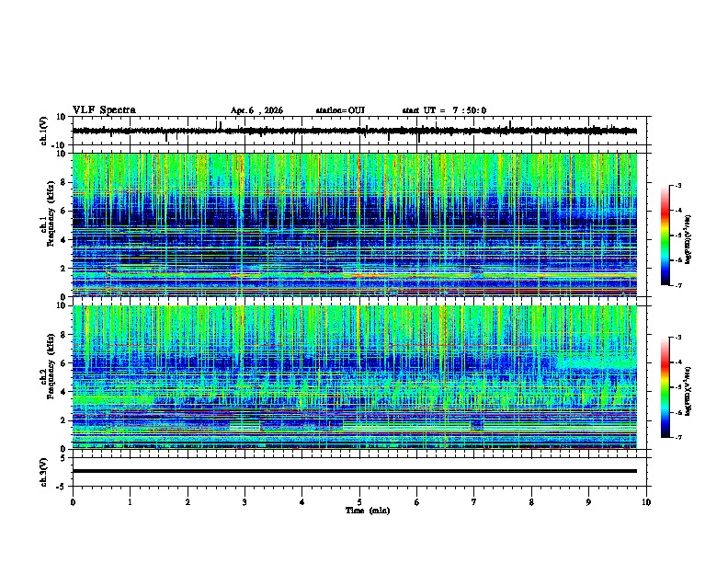Click the 'ch.3(V)' axis label
Image resolution: width=728 pixels, height=563 pixels.
pos(44,472)
